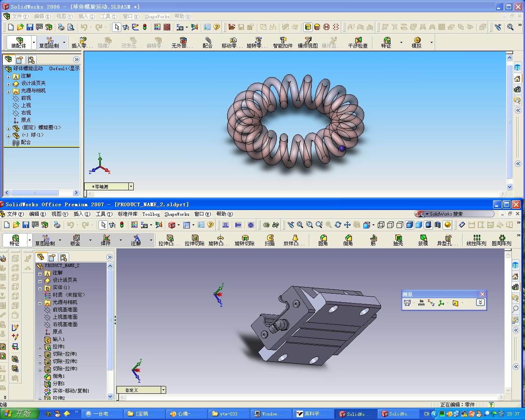Switch to the ytm-033 taskbar button
The image size is (525, 420).
[228, 414]
